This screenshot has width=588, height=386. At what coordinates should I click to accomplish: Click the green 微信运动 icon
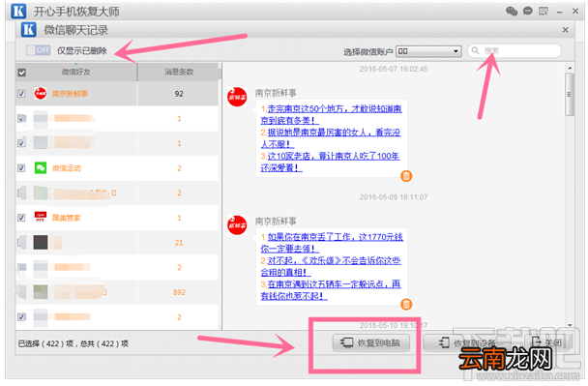(41, 167)
